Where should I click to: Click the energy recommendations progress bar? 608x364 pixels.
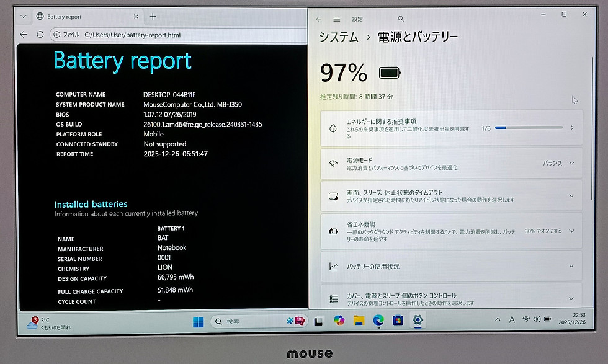(529, 128)
